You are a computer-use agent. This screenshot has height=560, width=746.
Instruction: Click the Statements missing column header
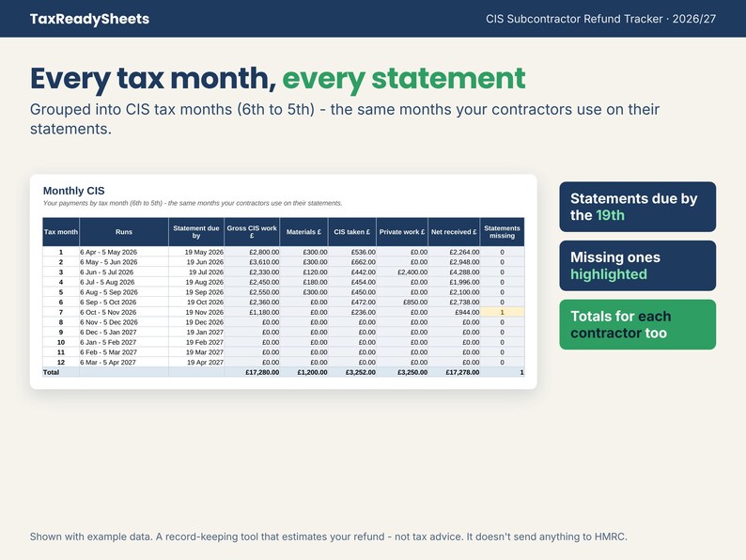502,232
